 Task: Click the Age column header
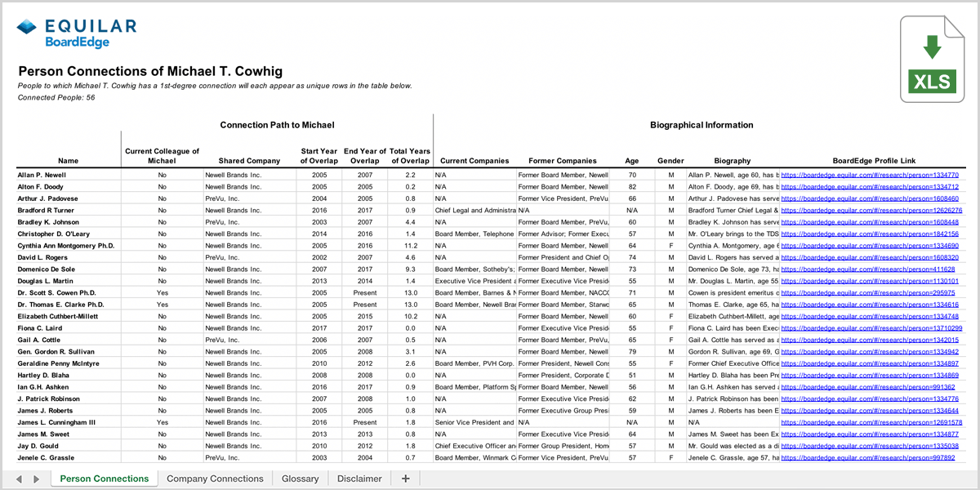[632, 161]
